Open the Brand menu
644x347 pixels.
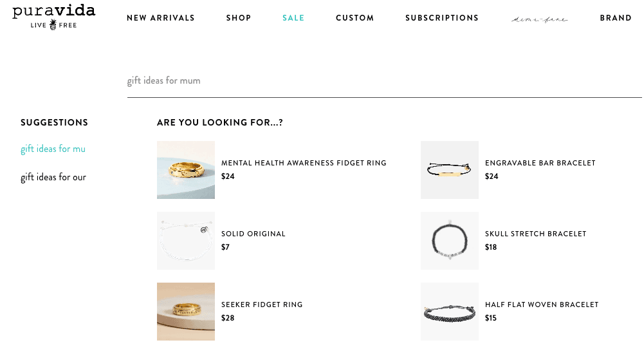(616, 18)
